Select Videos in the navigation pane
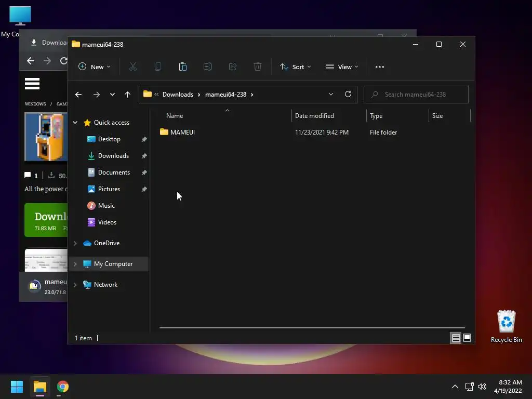The height and width of the screenshot is (399, 532). (x=107, y=222)
